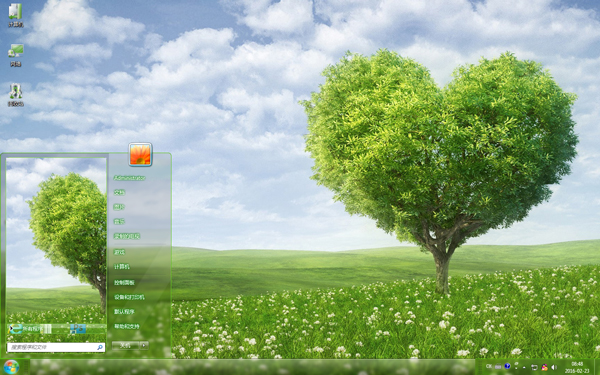Open 帮助和支持 from the Start menu
Viewport: 600px width, 375px height.
click(127, 326)
